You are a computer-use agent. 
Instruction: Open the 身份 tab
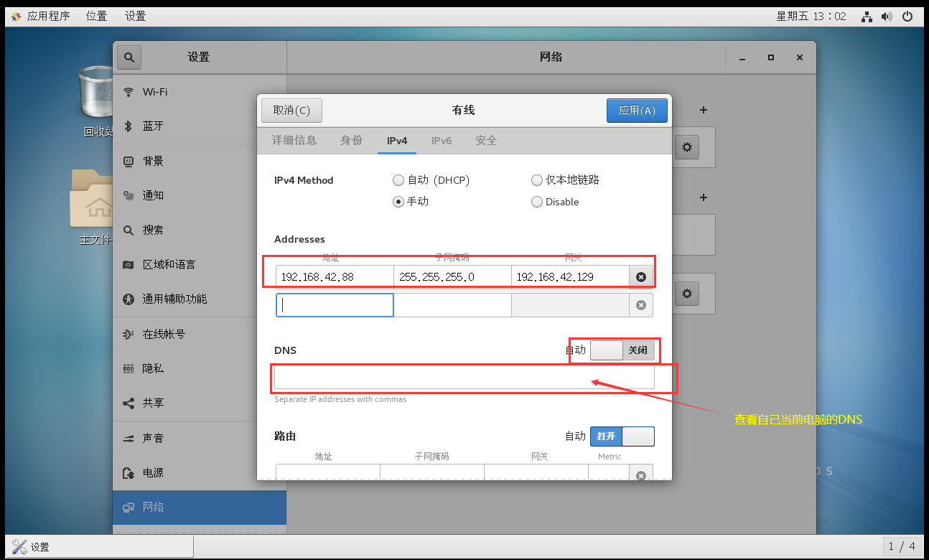pyautogui.click(x=351, y=141)
